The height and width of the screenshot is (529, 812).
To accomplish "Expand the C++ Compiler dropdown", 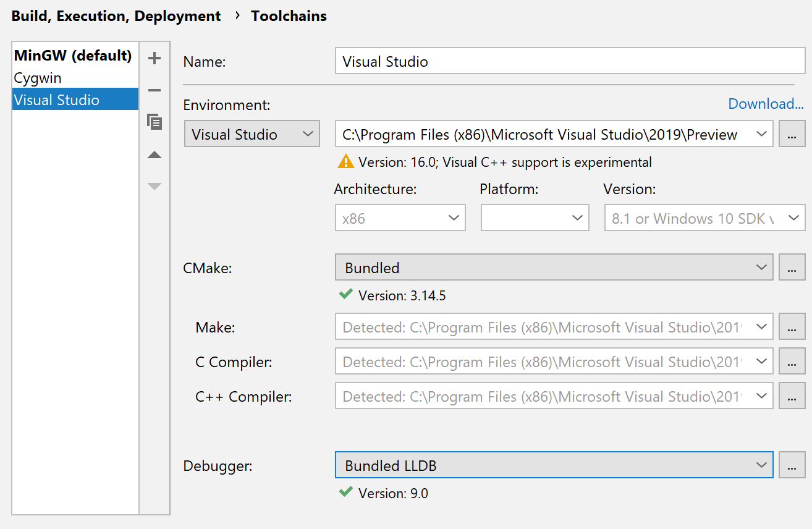I will point(761,396).
